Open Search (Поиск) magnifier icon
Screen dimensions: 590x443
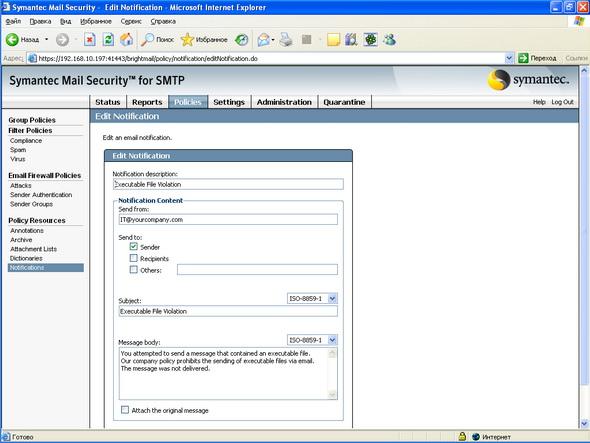click(x=147, y=40)
